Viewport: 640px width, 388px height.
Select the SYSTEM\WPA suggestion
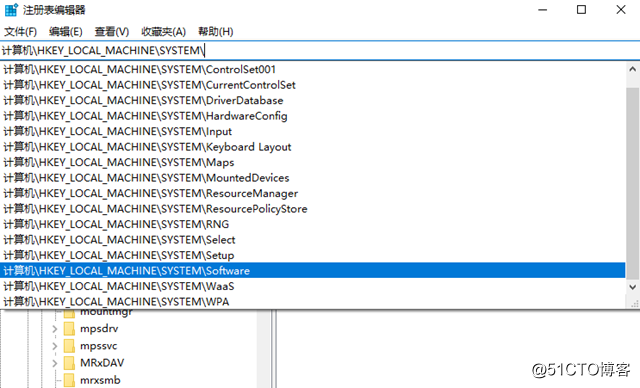313,302
